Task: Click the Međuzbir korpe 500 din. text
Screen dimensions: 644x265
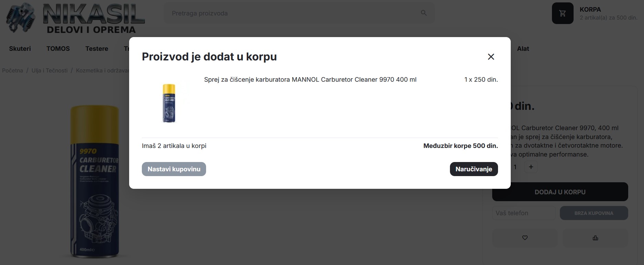Action: [461, 146]
